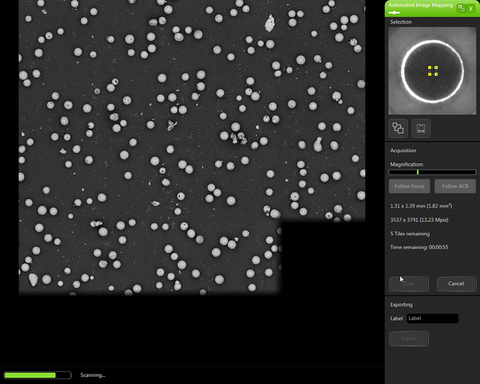Select the top-left yellow tile marker
The height and width of the screenshot is (384, 480).
(430, 68)
